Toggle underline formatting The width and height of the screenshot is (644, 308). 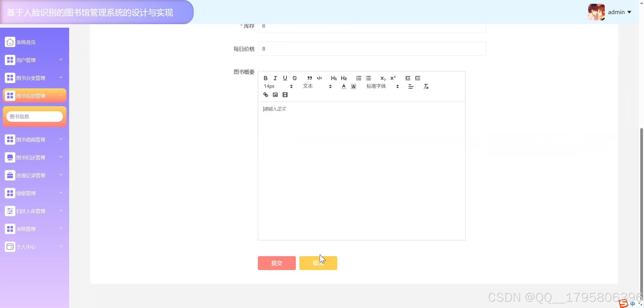tap(285, 78)
